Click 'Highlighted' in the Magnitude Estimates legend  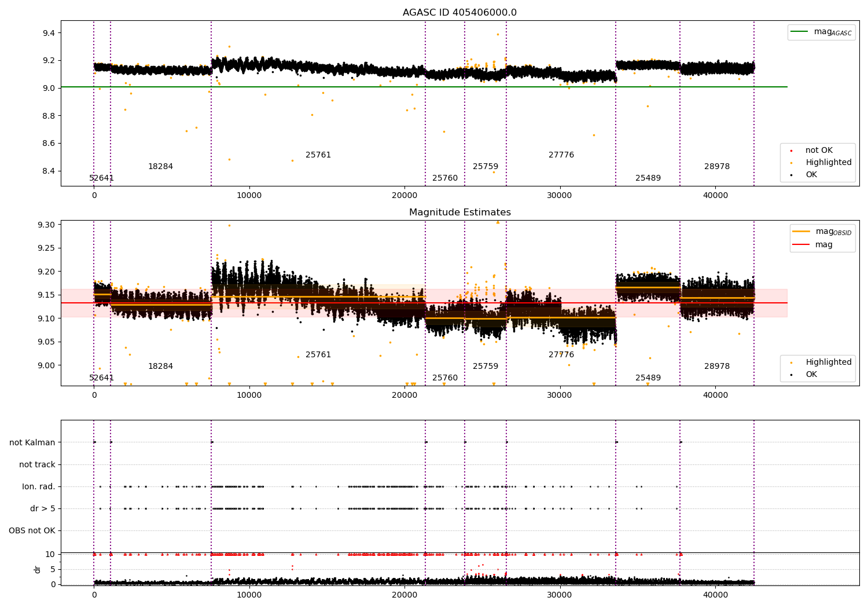(x=822, y=362)
